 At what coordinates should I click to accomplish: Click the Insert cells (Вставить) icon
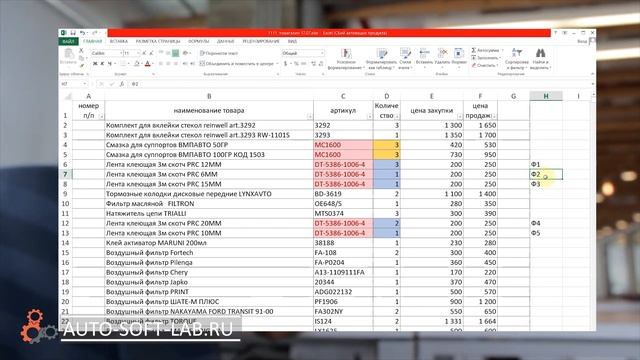click(424, 53)
